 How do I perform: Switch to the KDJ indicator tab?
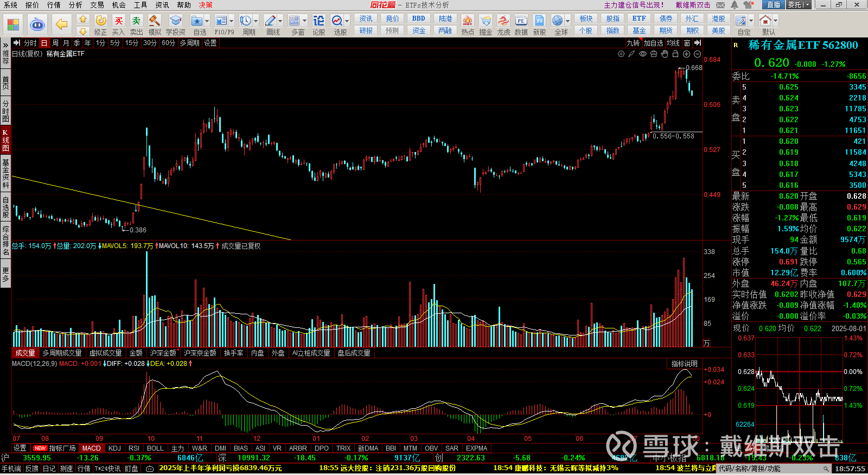(114, 448)
